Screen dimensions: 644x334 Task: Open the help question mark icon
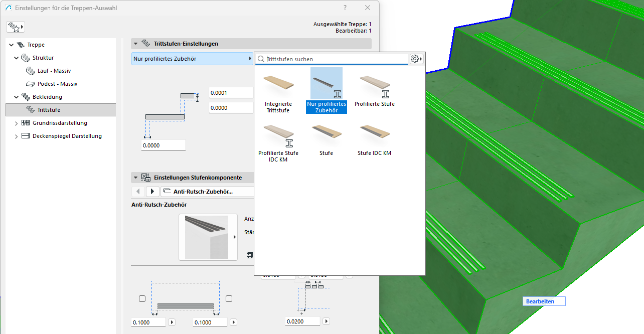(x=345, y=8)
